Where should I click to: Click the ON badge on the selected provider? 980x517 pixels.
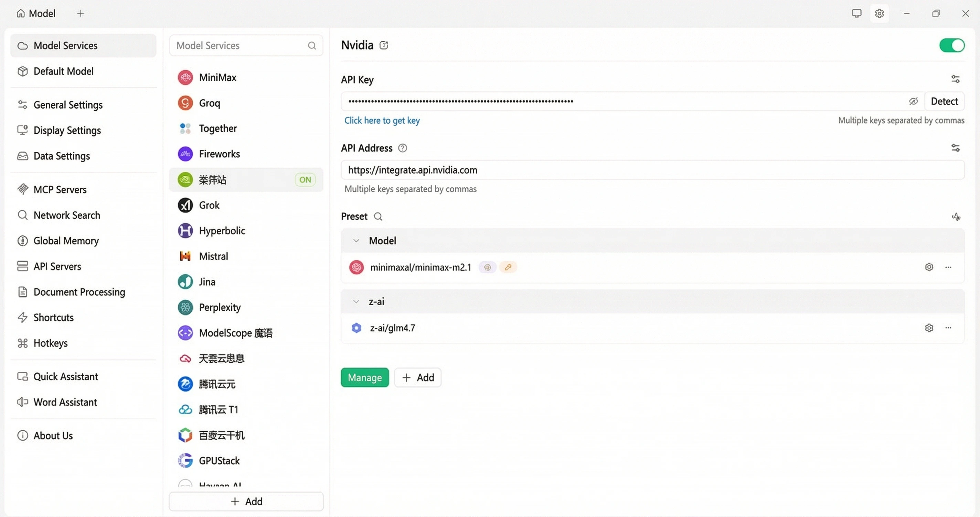(305, 180)
